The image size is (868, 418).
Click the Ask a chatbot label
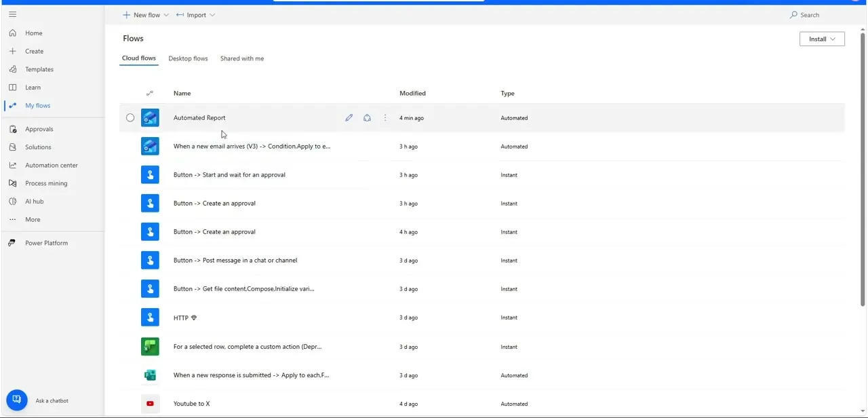click(x=52, y=400)
